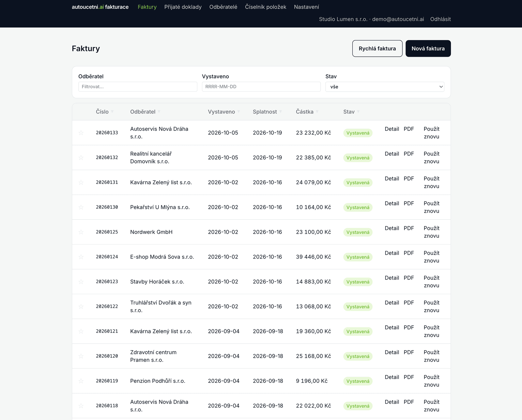Toggle star for Stavby Horáček invoice

click(81, 281)
